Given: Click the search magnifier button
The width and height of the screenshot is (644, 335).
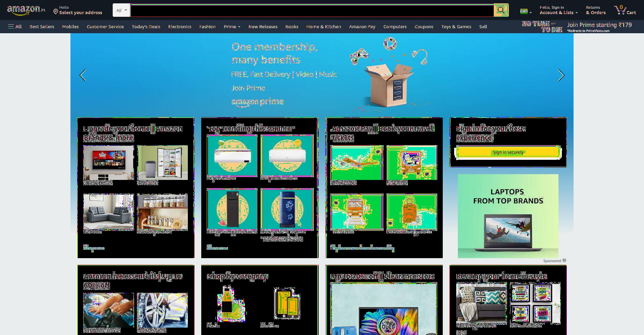Looking at the screenshot, I should point(501,10).
